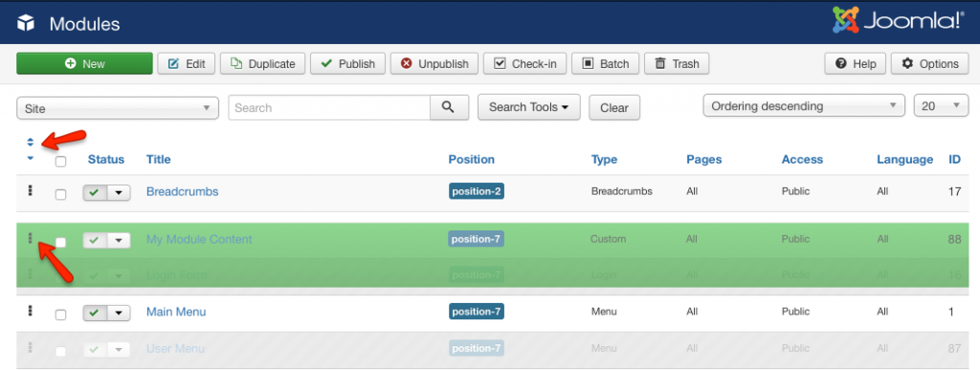This screenshot has width=980, height=370.
Task: Duplicate the selected module
Action: pos(262,64)
